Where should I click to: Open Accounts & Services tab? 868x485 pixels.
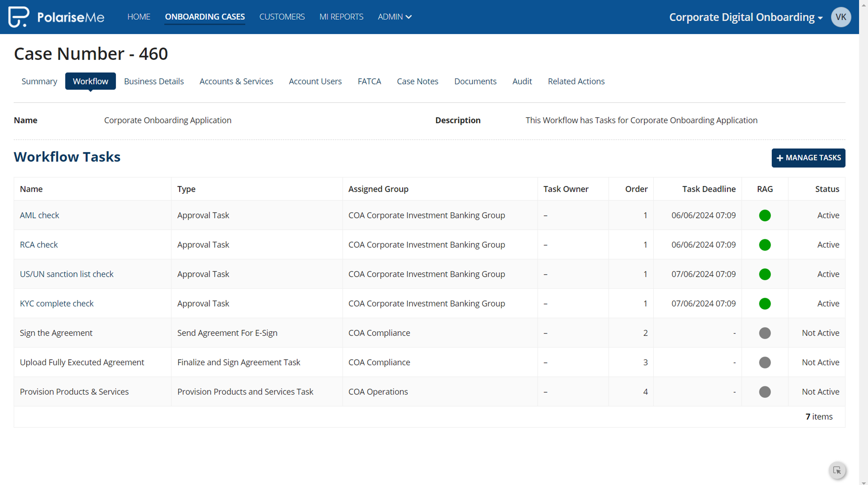coord(236,81)
